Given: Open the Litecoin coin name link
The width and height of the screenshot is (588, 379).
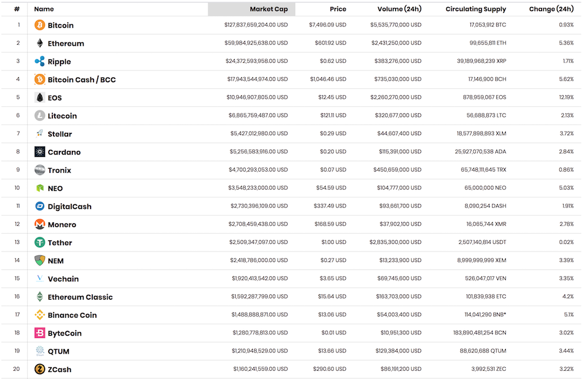Looking at the screenshot, I should [x=62, y=116].
